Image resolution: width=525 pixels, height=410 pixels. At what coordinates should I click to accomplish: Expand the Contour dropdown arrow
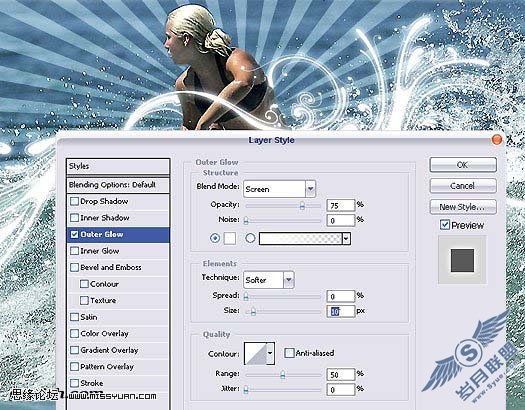[x=271, y=353]
